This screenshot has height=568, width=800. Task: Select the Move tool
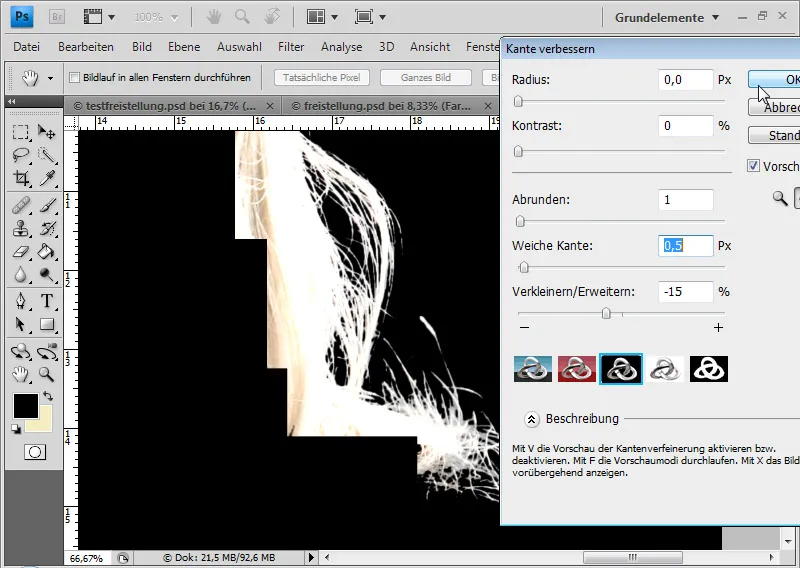point(46,133)
